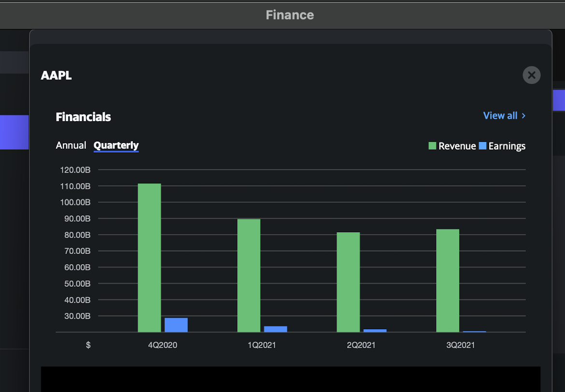Click the 80.00B axis value
This screenshot has height=392, width=565.
pyautogui.click(x=77, y=235)
